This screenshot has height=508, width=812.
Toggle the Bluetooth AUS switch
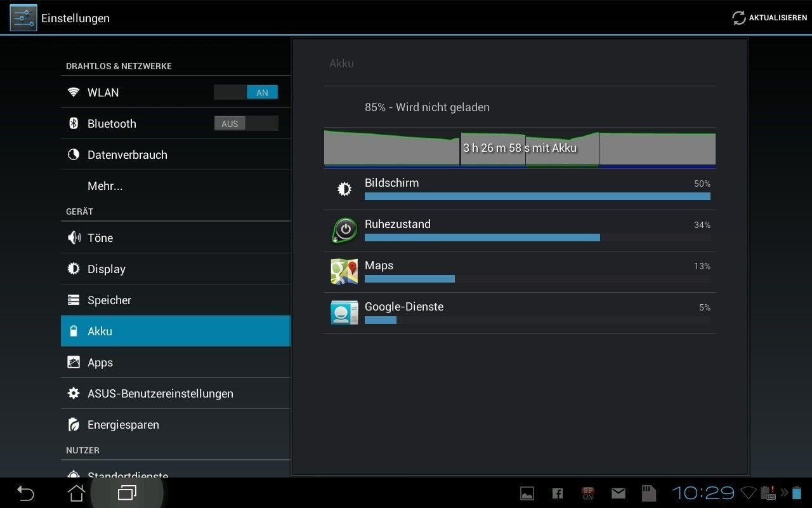point(246,124)
